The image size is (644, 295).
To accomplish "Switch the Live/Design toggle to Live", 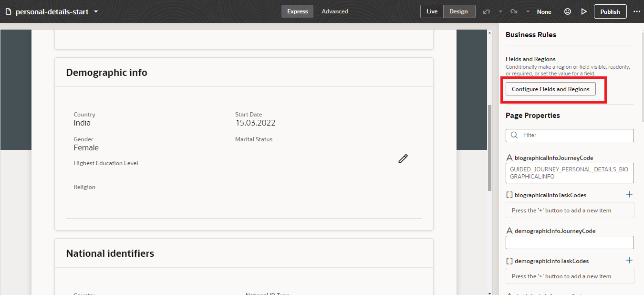I will coord(432,11).
